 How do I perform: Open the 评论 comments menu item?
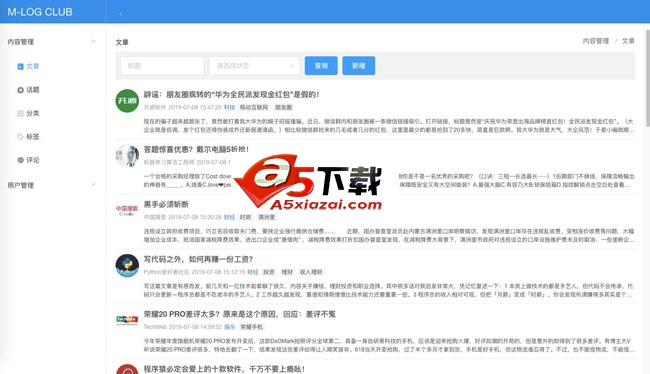[x=28, y=160]
